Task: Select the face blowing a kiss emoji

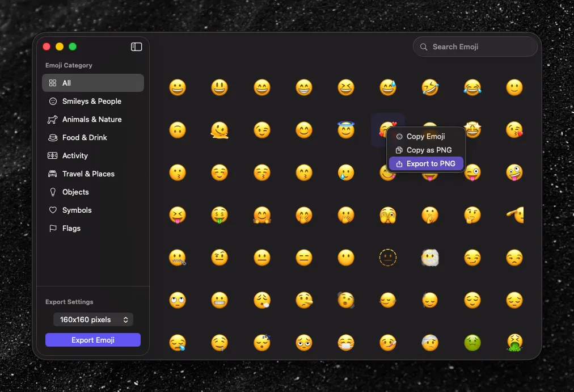Action: (x=514, y=130)
